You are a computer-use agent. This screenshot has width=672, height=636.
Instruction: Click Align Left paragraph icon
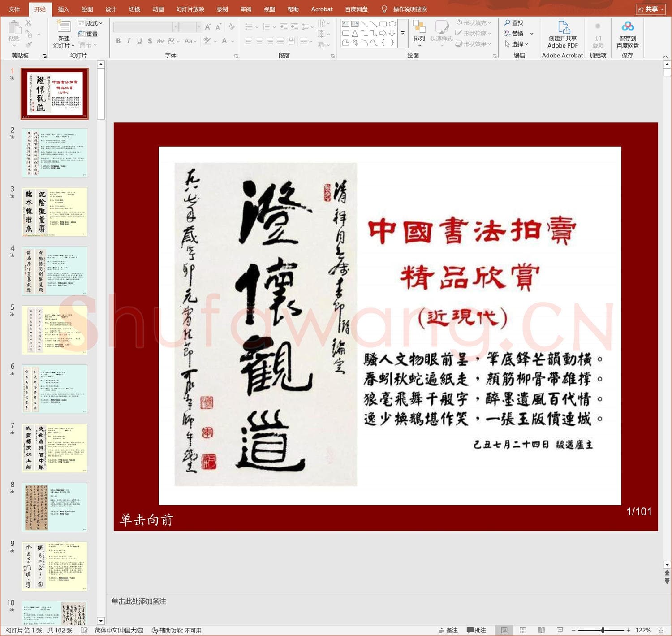click(x=249, y=41)
